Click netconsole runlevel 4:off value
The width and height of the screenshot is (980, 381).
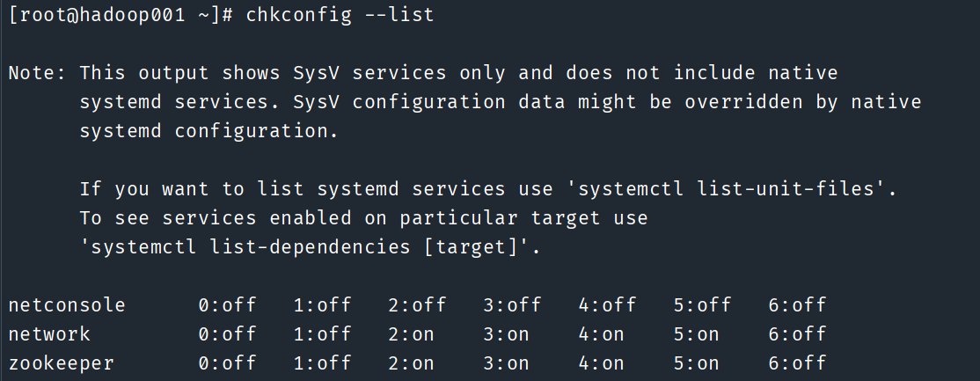point(607,305)
